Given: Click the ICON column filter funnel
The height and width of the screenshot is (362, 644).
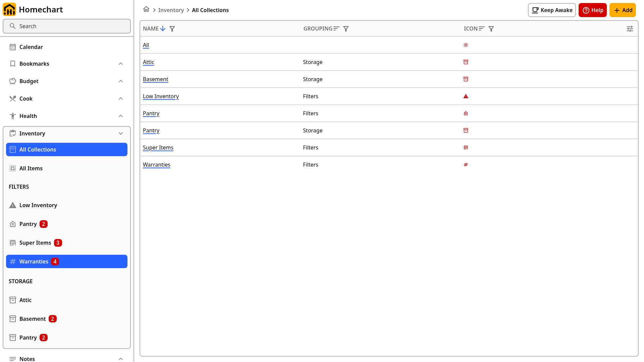Looking at the screenshot, I should pos(491,29).
